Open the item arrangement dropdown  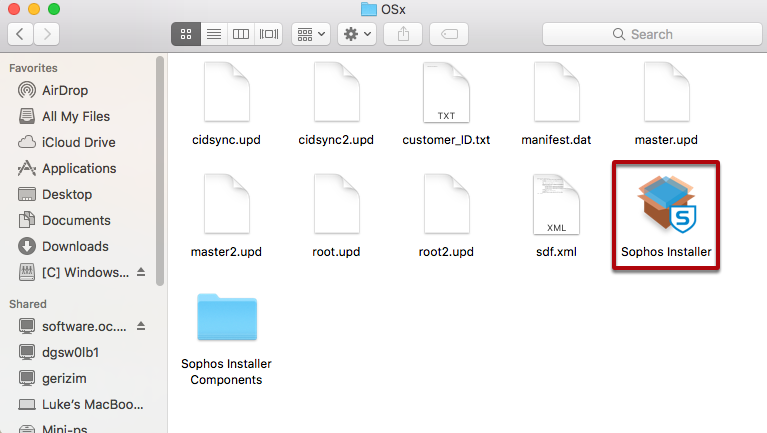click(x=311, y=34)
